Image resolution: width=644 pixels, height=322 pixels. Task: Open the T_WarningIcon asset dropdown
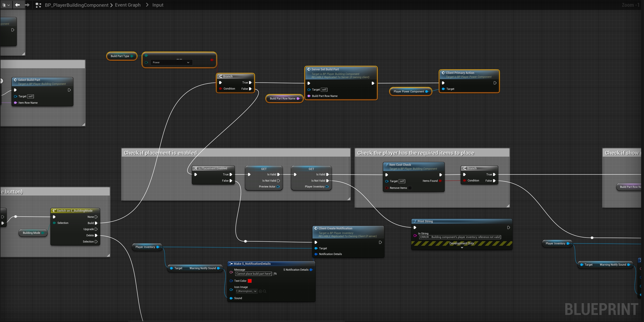tap(246, 291)
